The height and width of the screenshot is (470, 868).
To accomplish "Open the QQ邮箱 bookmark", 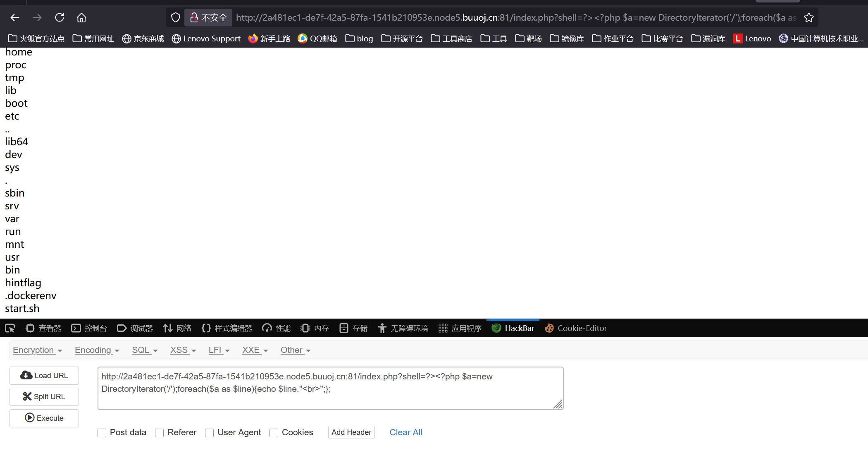I will (317, 38).
